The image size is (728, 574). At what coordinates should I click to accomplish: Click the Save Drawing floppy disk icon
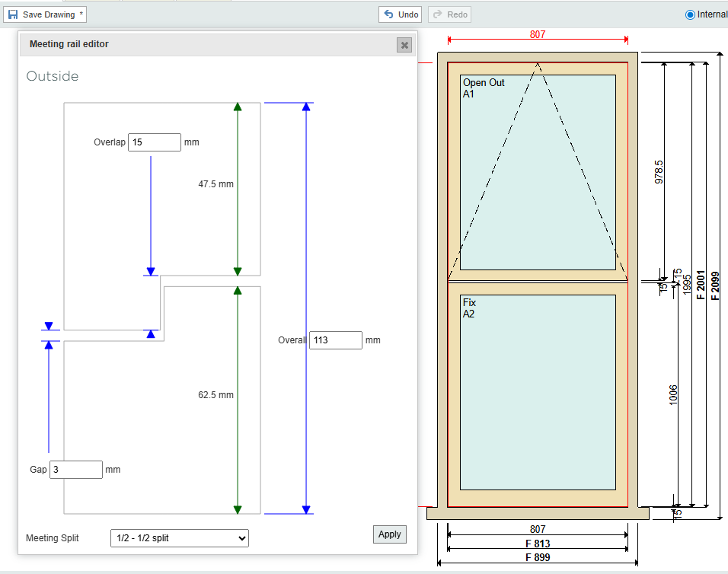click(13, 14)
